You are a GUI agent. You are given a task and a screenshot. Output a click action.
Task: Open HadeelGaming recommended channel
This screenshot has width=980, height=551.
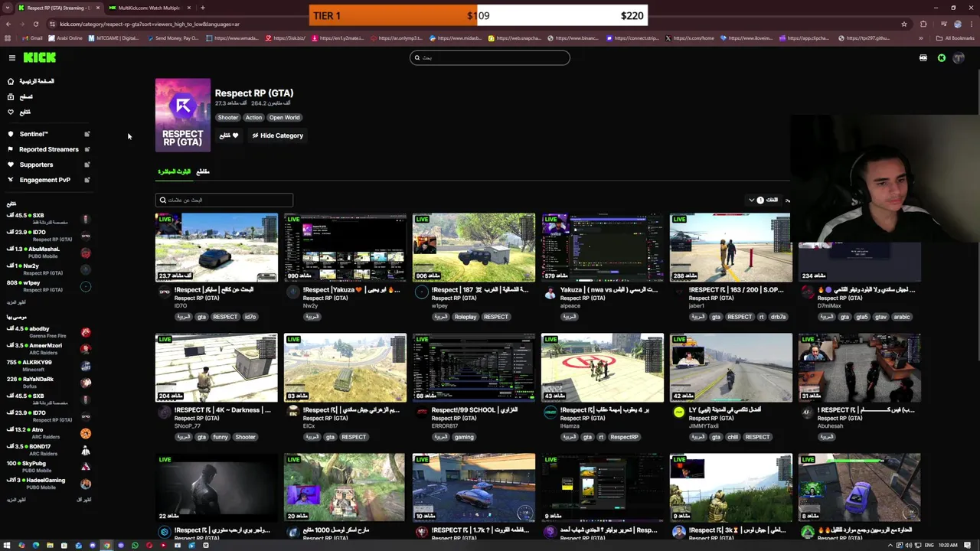click(48, 484)
